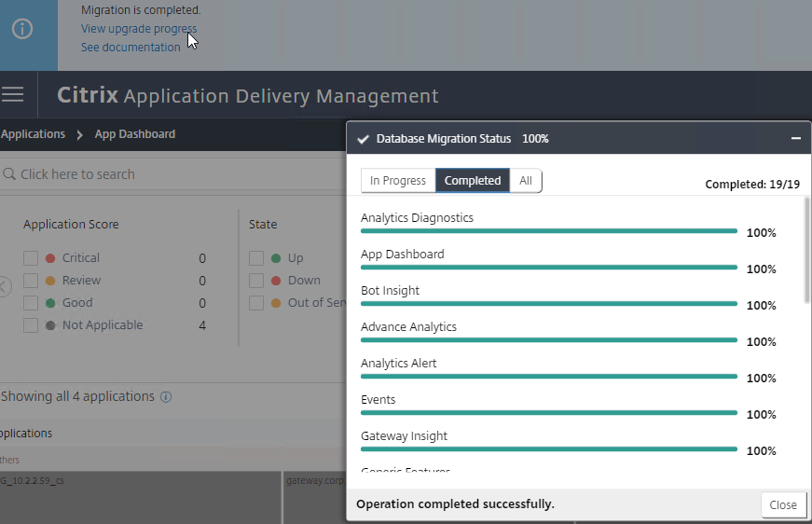Select the G_10.2.2.59_cs application tile
This screenshot has height=524, width=812.
141,497
